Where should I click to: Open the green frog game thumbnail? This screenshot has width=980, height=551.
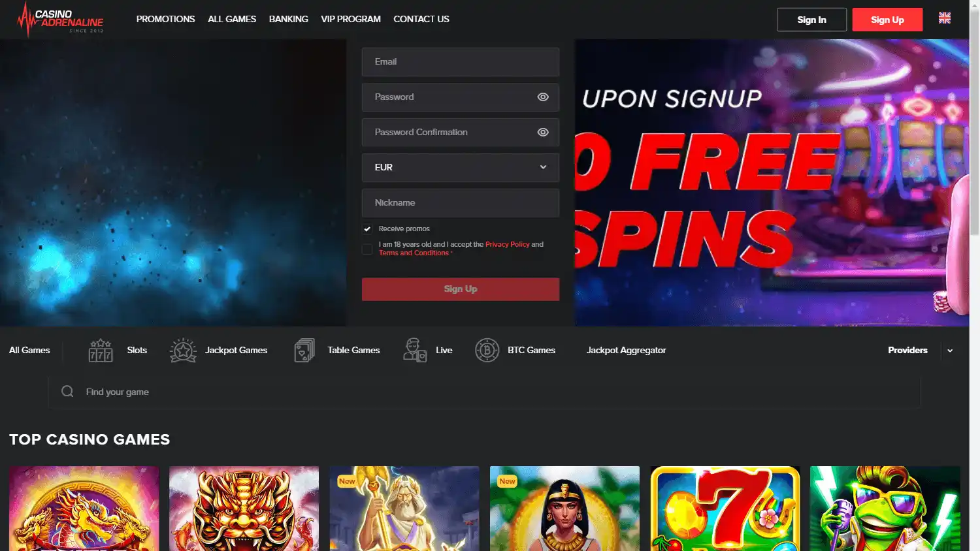pyautogui.click(x=885, y=508)
